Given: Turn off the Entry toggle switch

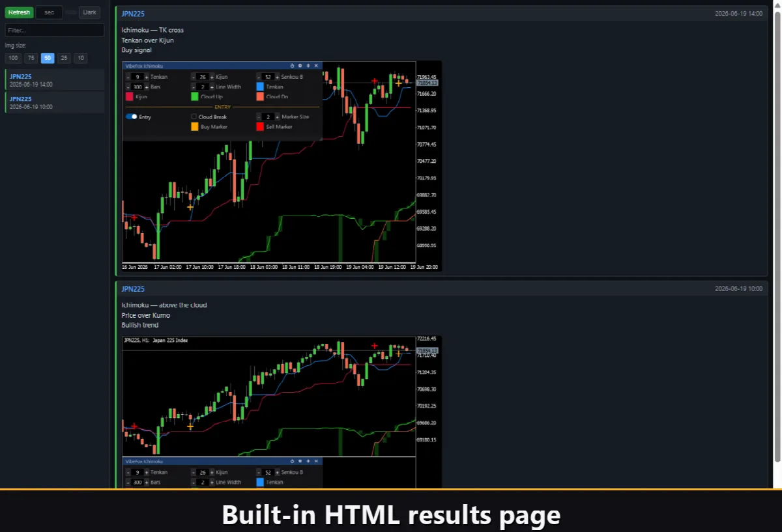Looking at the screenshot, I should [x=131, y=117].
